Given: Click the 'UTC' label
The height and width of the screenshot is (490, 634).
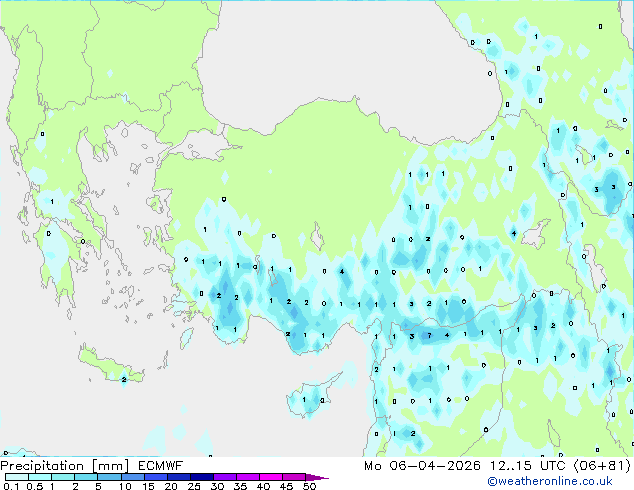Looking at the screenshot, I should [x=553, y=466].
